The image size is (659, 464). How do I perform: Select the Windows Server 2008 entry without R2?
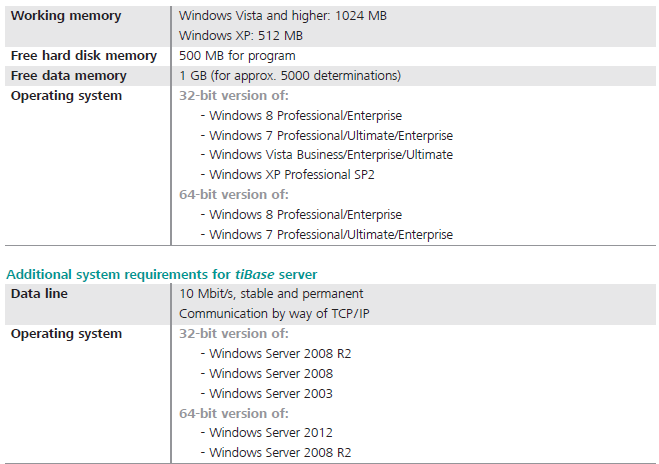267,374
